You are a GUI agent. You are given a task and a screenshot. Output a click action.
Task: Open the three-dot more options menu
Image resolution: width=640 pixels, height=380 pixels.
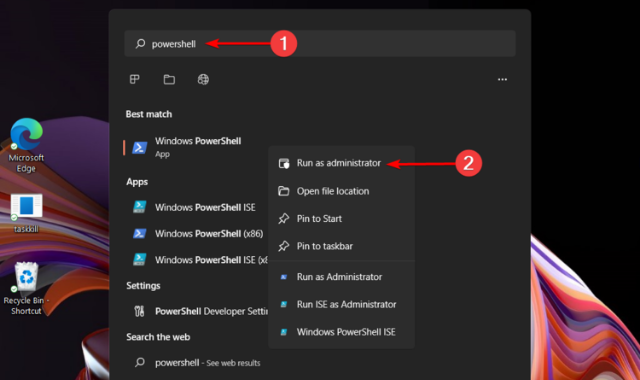[502, 79]
